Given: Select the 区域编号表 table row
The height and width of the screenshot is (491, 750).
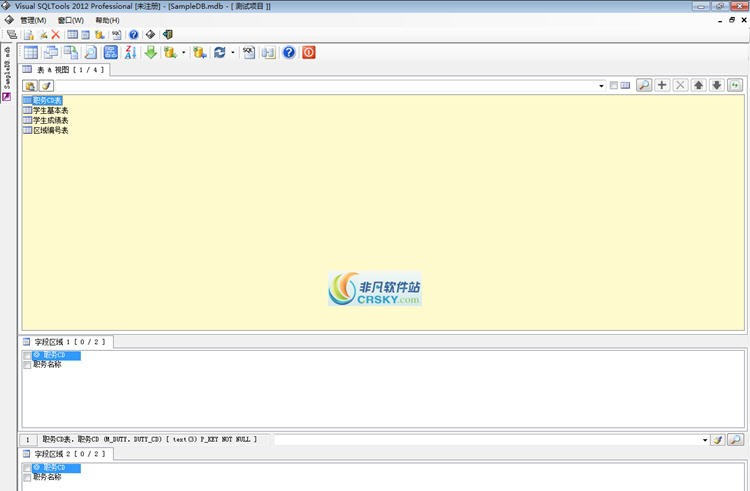Looking at the screenshot, I should tap(45, 130).
